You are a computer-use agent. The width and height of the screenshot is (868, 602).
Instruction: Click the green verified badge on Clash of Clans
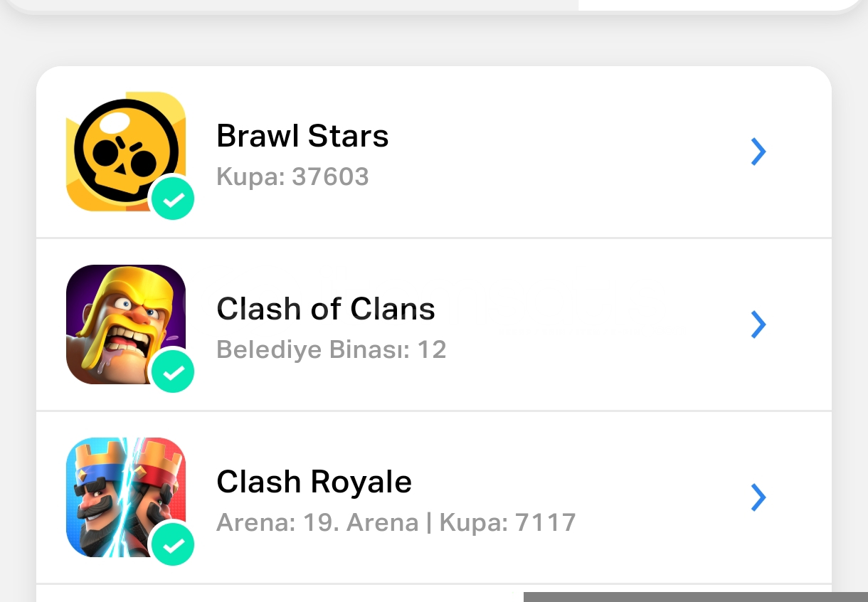[x=172, y=371]
